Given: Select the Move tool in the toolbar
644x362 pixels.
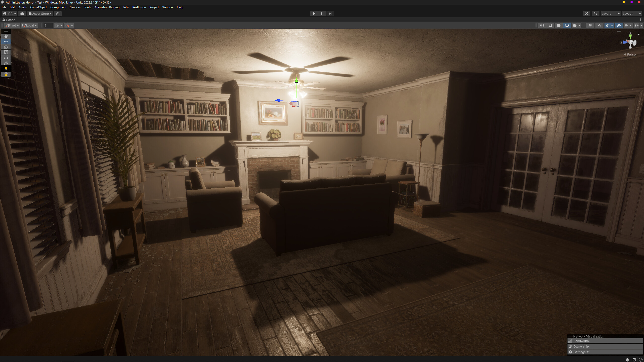Looking at the screenshot, I should click(x=6, y=42).
